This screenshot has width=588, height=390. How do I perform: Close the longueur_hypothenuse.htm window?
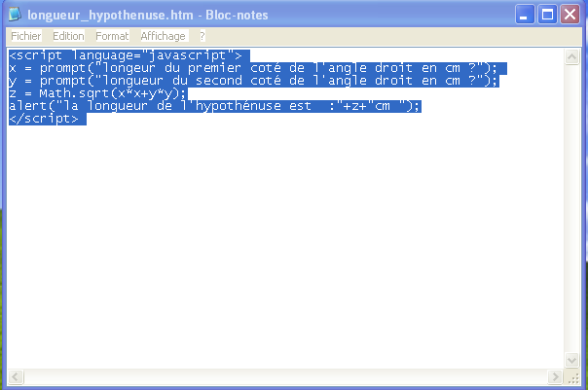(570, 15)
